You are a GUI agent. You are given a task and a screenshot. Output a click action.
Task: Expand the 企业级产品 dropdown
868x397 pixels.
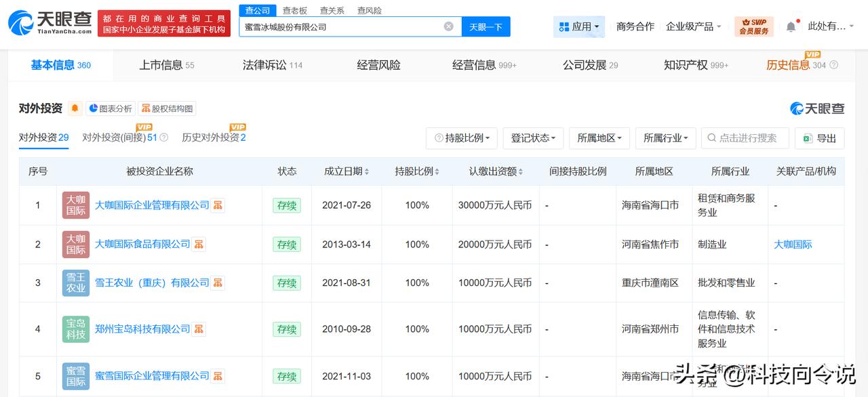click(694, 26)
